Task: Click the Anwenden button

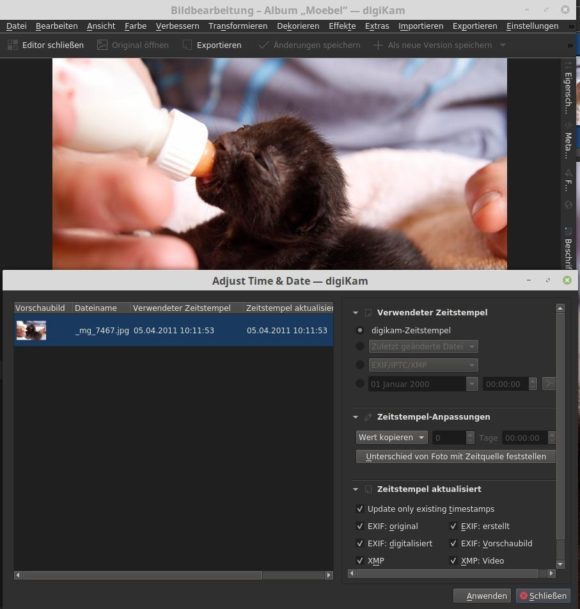Action: pyautogui.click(x=482, y=596)
